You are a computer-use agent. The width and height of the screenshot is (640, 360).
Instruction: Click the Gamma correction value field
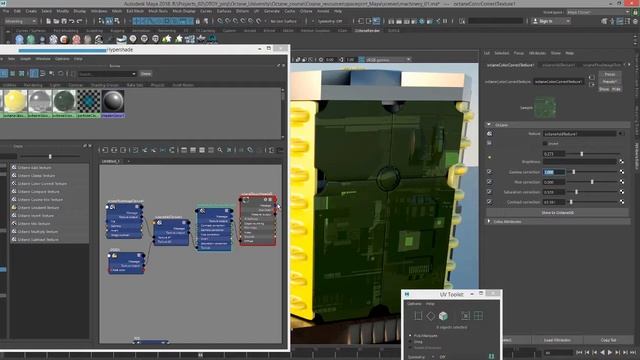[553, 172]
